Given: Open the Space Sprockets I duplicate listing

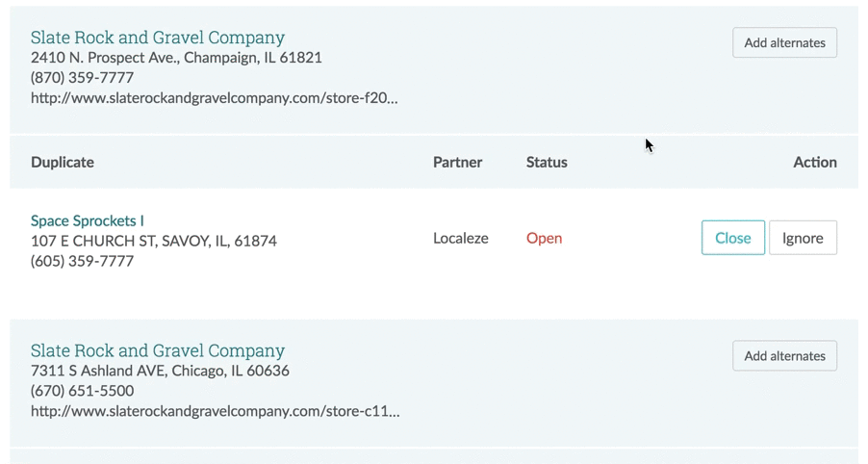Looking at the screenshot, I should pos(88,221).
